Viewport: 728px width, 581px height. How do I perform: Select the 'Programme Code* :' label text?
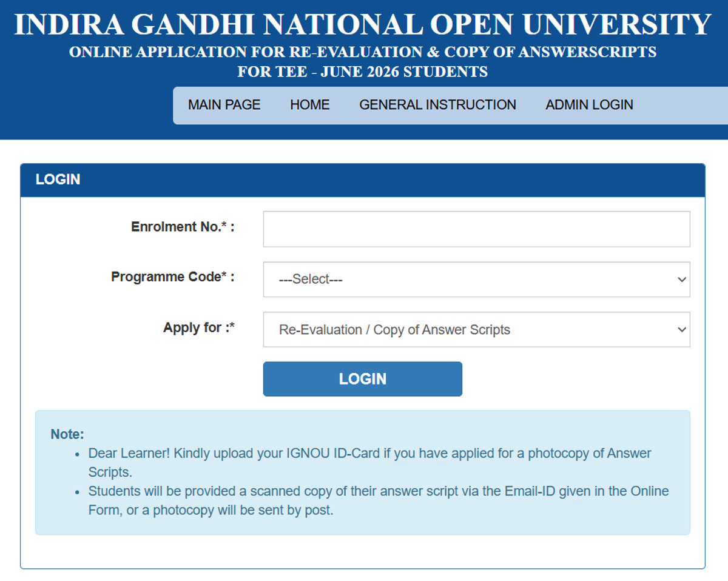(x=172, y=277)
